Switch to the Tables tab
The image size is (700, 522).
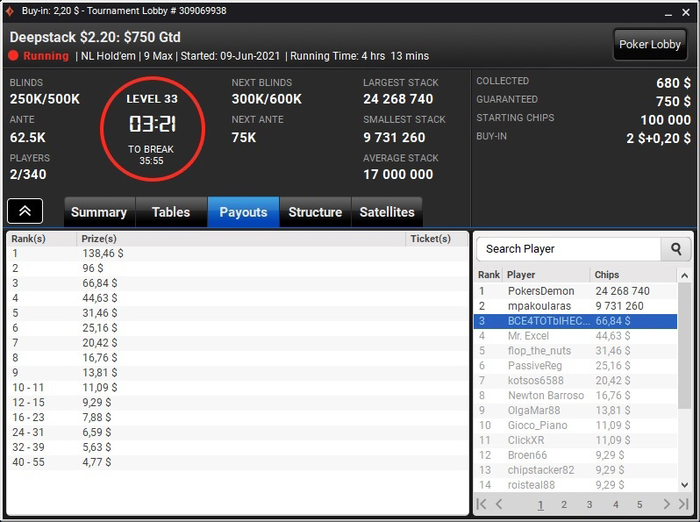[171, 212]
